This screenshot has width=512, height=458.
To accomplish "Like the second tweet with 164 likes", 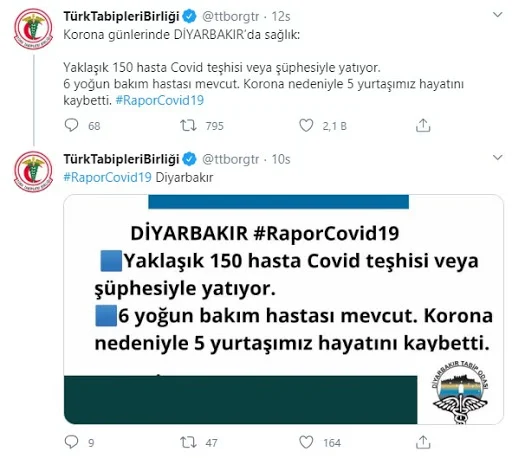I will [306, 442].
